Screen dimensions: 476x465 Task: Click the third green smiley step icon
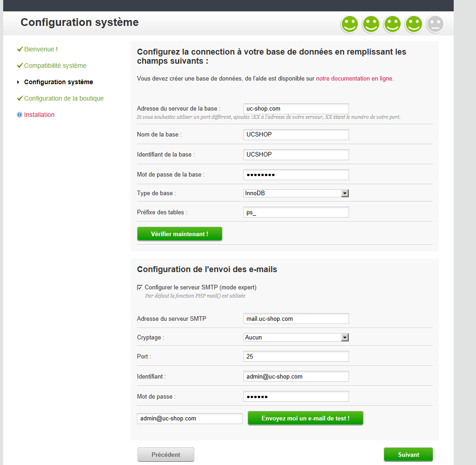392,24
